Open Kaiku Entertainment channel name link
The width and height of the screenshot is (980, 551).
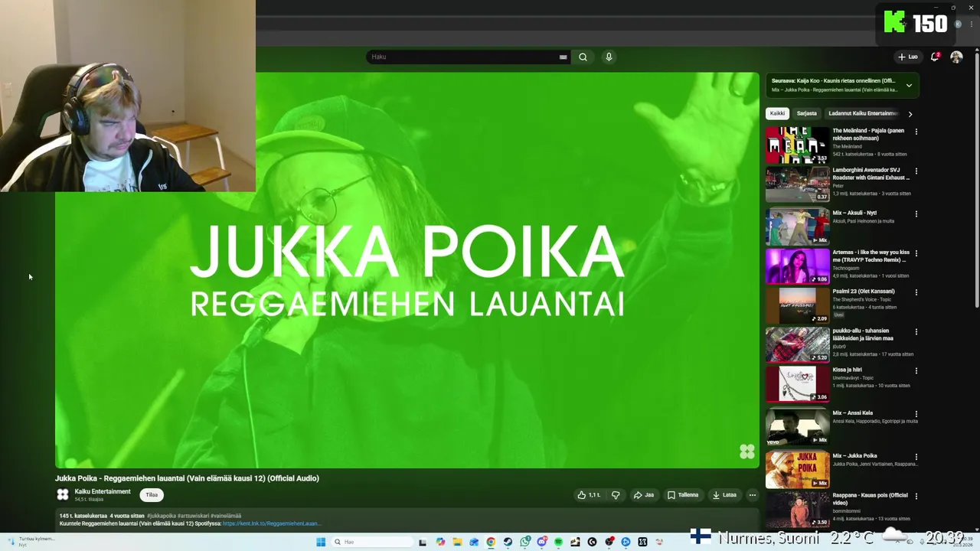[103, 491]
